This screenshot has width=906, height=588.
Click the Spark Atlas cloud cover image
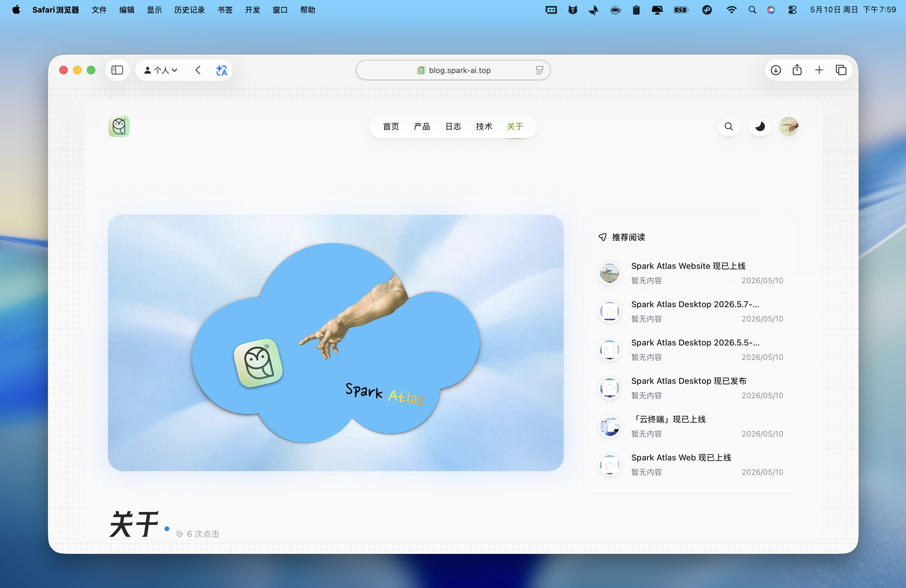click(x=336, y=343)
